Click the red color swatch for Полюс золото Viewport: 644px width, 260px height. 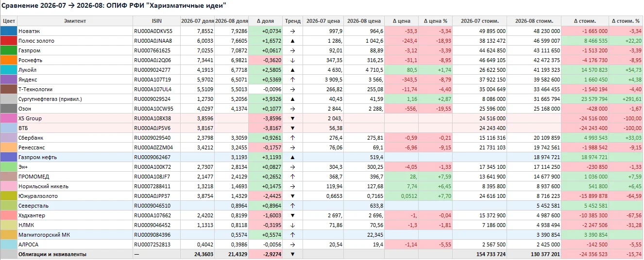(x=9, y=41)
